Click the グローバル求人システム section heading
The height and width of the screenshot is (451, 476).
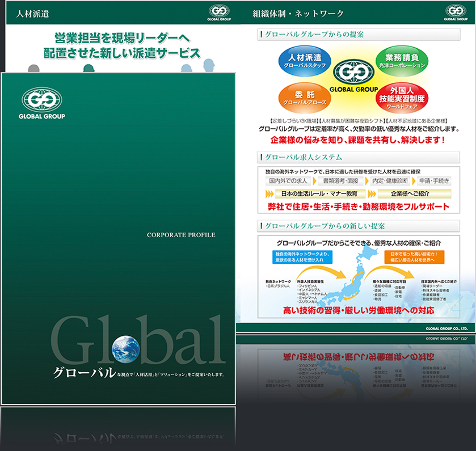(x=304, y=157)
